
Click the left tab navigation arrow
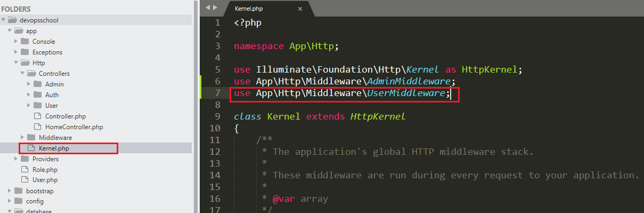(x=208, y=7)
